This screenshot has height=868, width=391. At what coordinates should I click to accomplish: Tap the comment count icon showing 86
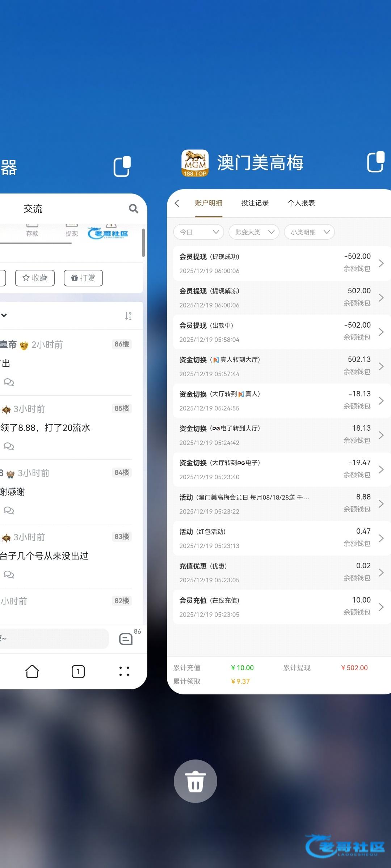(x=126, y=639)
